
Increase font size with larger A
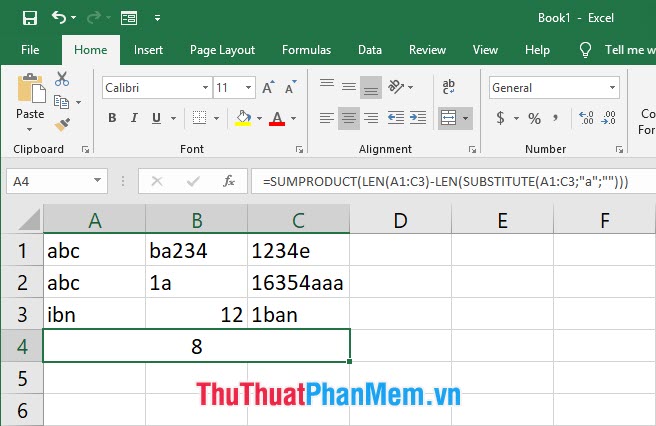tap(268, 87)
